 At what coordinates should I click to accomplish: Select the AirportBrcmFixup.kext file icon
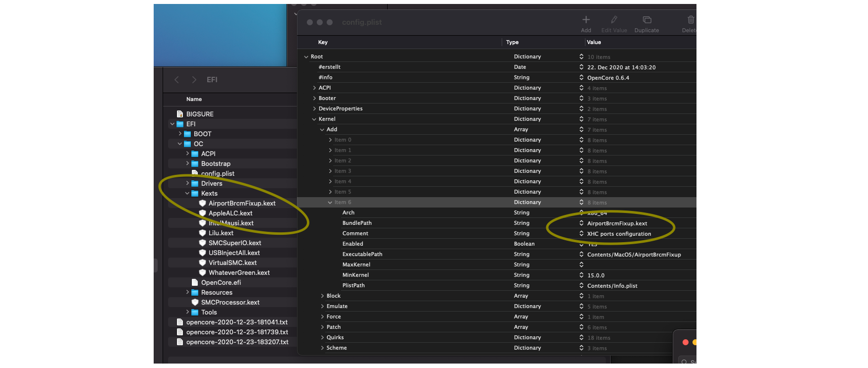[x=202, y=203]
